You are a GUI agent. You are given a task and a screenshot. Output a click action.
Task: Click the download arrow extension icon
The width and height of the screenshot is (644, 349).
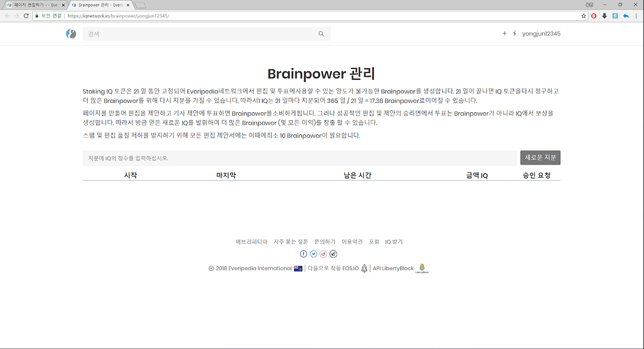[604, 15]
